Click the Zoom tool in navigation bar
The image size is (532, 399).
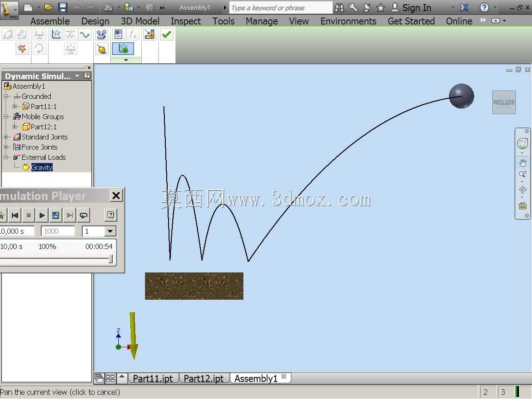[522, 174]
